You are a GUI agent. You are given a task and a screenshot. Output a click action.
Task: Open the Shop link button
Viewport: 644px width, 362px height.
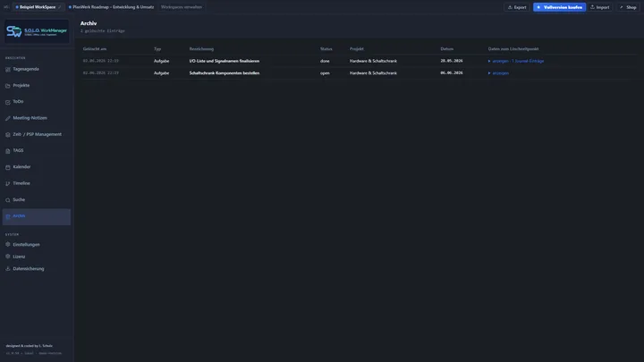tap(629, 7)
